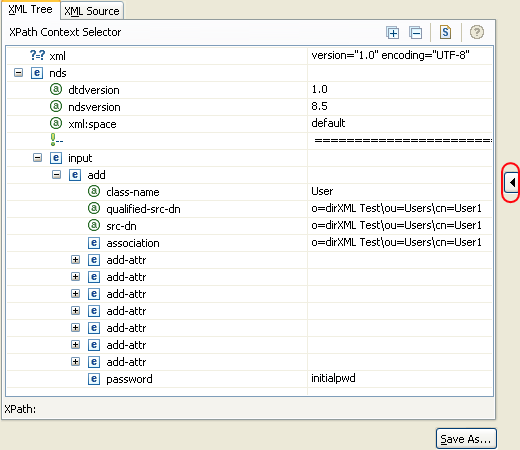The height and width of the screenshot is (450, 520).
Task: Click the add element icon
Action: [x=75, y=175]
